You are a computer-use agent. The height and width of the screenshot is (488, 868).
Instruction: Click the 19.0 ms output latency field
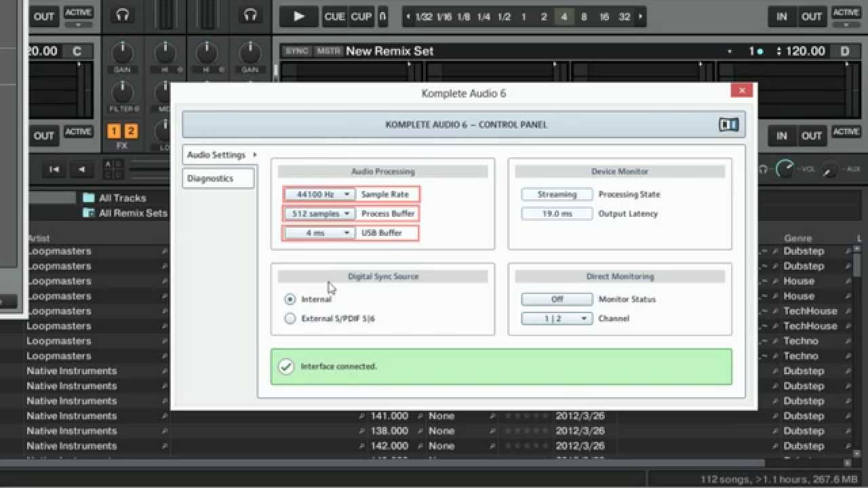click(x=557, y=213)
